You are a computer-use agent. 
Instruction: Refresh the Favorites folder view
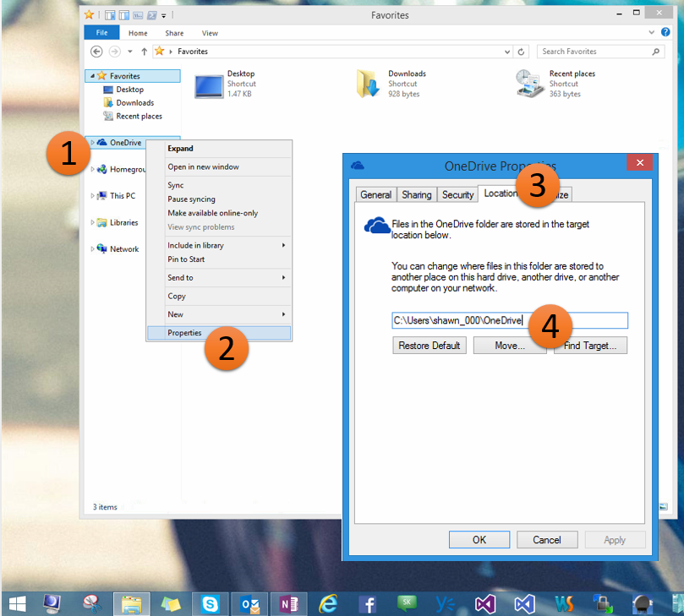pos(521,52)
